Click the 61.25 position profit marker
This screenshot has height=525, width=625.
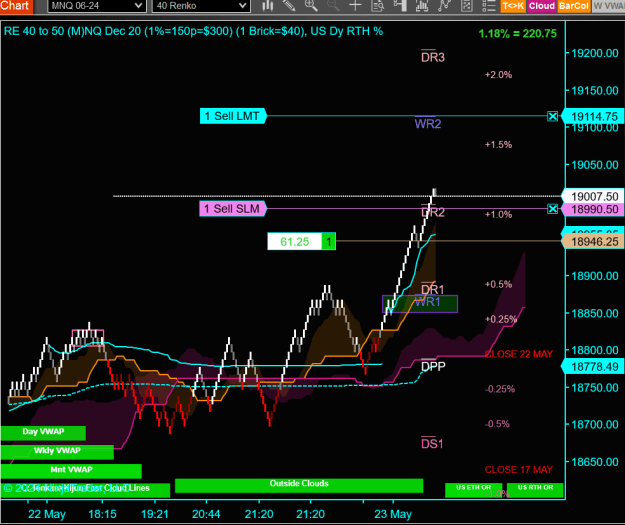click(x=295, y=242)
